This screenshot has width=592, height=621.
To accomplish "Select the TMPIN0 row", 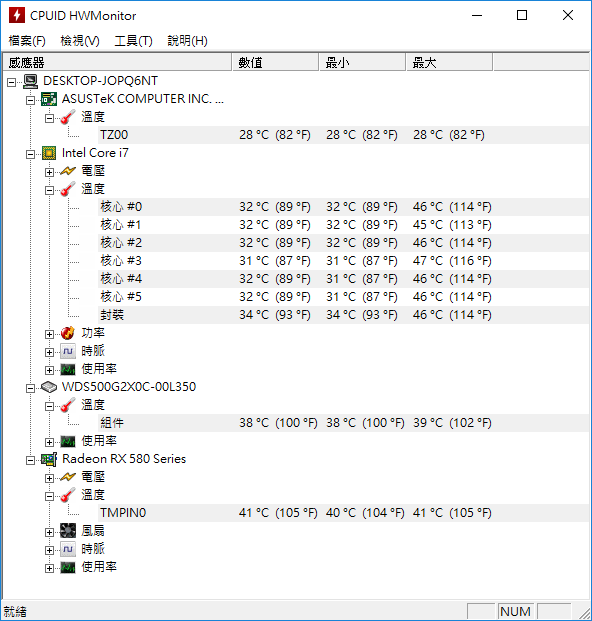I will (x=344, y=513).
